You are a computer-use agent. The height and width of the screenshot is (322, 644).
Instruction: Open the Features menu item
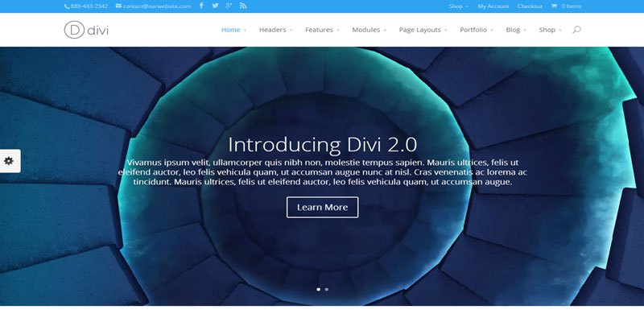click(x=319, y=30)
